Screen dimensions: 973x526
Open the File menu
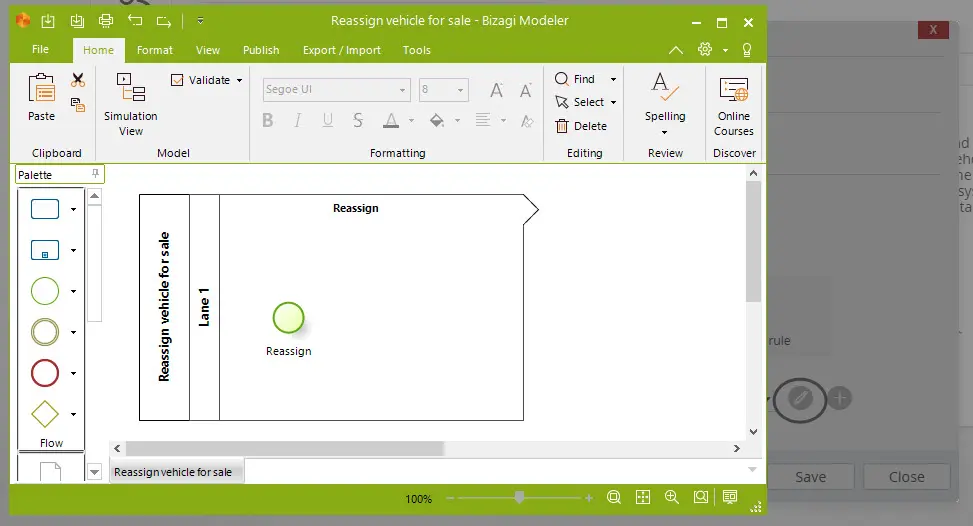click(40, 50)
